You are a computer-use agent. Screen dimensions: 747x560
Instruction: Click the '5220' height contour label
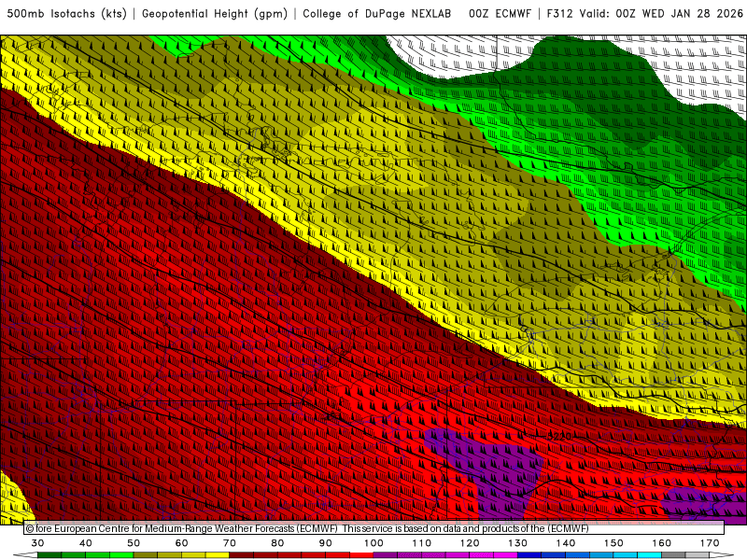(558, 436)
